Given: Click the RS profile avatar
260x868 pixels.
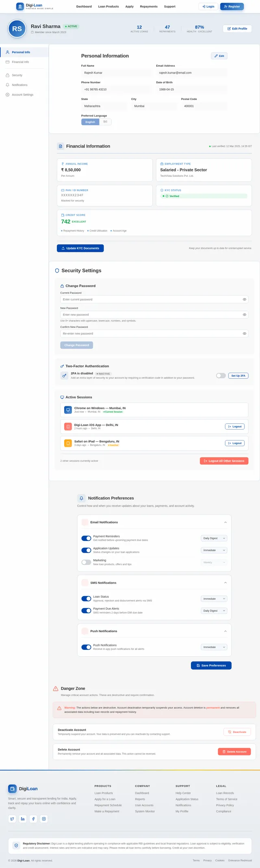Looking at the screenshot, I should [17, 29].
